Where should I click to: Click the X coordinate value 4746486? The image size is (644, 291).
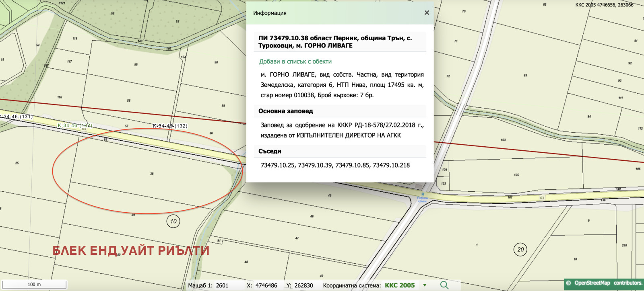pyautogui.click(x=266, y=285)
